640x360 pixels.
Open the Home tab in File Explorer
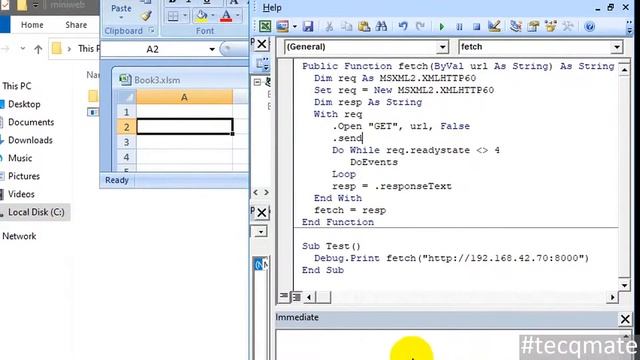32,25
